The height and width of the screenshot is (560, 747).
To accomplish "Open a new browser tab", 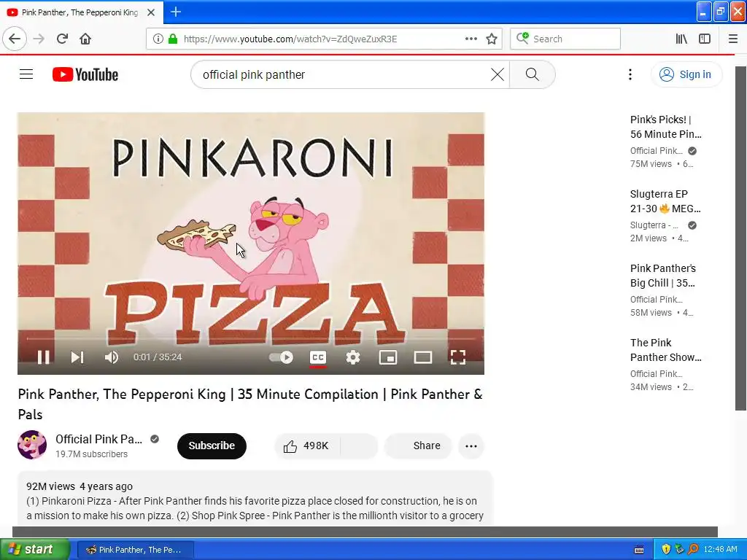I will pos(175,12).
